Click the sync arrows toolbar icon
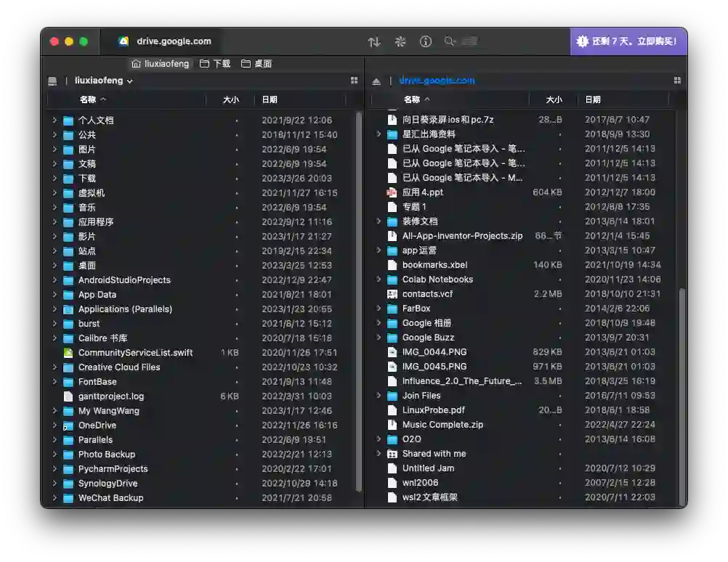 [x=373, y=42]
